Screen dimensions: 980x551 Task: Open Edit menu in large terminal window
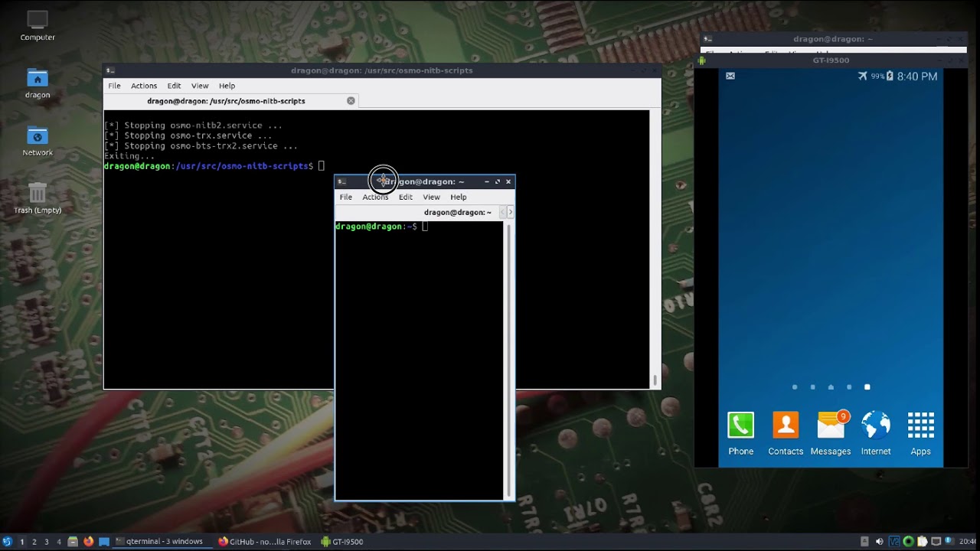pos(174,86)
